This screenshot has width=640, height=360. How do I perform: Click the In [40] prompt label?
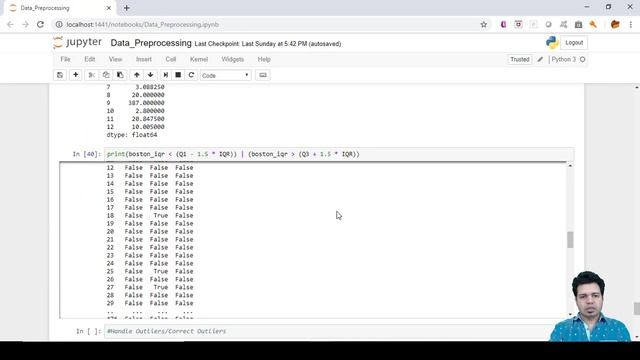point(87,154)
